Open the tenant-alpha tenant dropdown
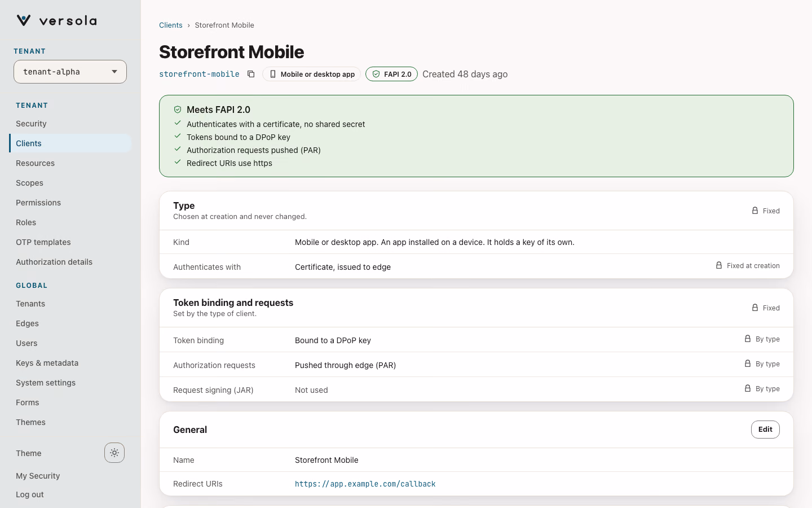The height and width of the screenshot is (508, 812). pyautogui.click(x=70, y=72)
